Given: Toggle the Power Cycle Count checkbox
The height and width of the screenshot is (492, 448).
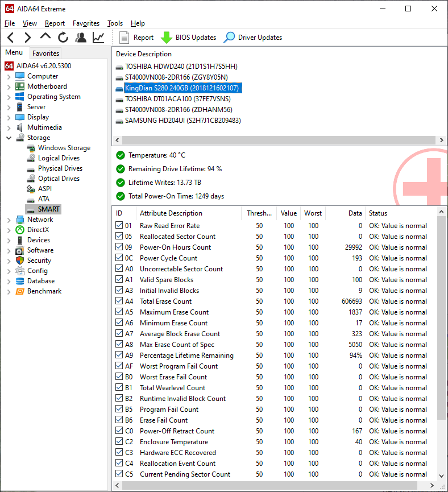Looking at the screenshot, I should [x=119, y=258].
